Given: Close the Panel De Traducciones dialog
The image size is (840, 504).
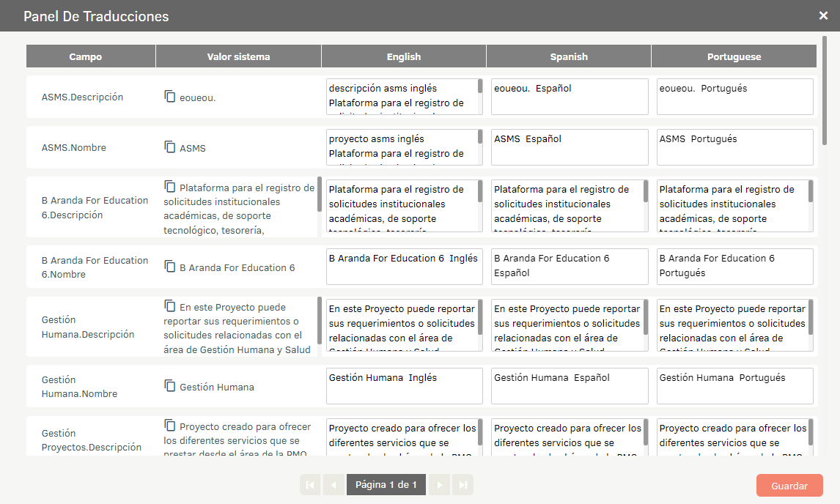Looking at the screenshot, I should pyautogui.click(x=823, y=15).
